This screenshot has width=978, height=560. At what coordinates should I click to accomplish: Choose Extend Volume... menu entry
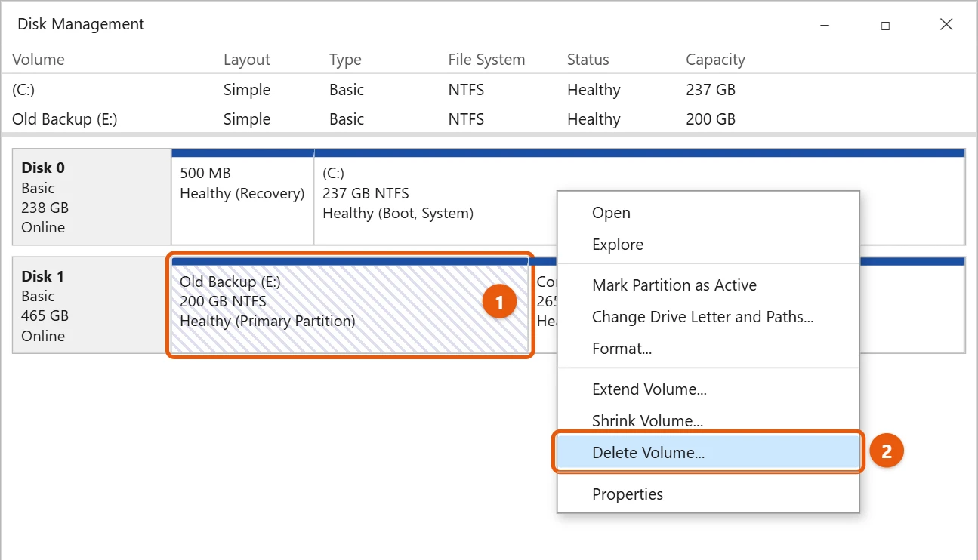(708, 389)
